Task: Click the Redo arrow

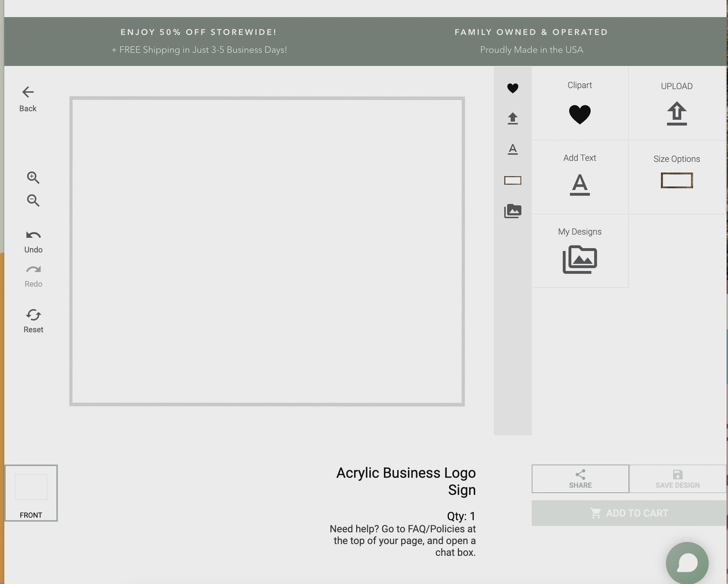Action: pos(33,276)
